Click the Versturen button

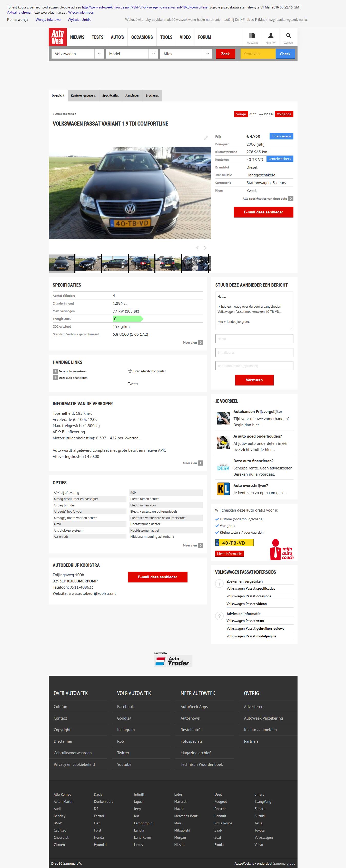[x=254, y=380]
